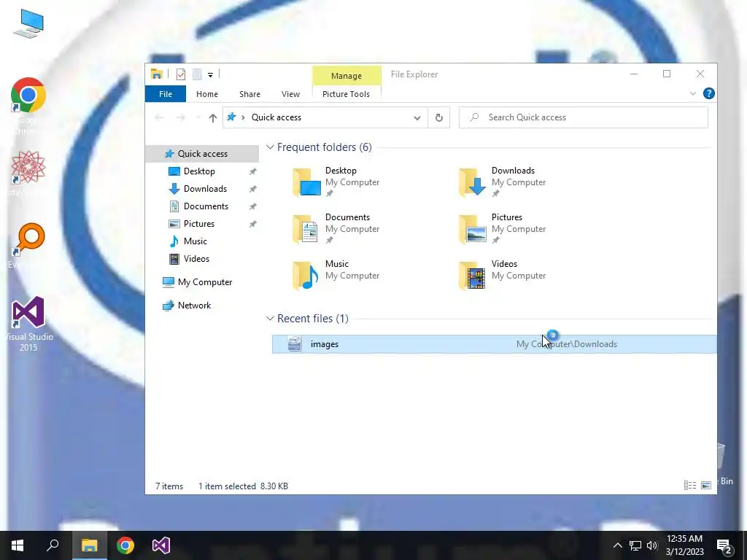Select the Google Chrome desktop shortcut

point(28,106)
